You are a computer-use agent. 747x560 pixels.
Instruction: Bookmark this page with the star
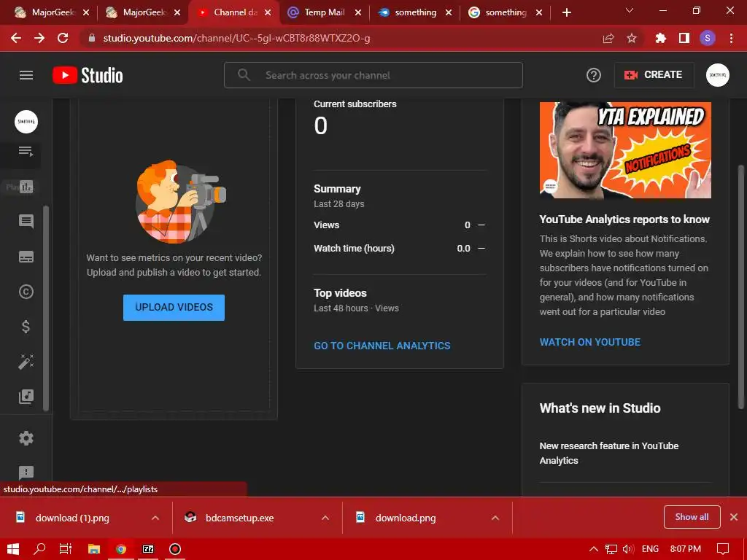[x=632, y=38]
